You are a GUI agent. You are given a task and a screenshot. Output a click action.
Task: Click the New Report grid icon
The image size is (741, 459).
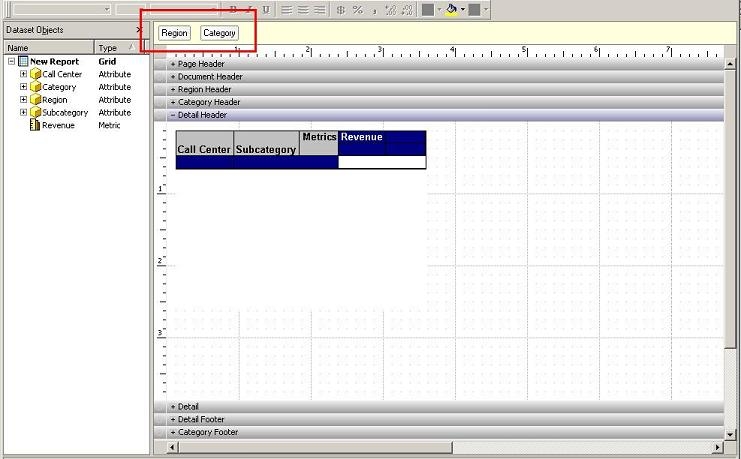pyautogui.click(x=23, y=62)
